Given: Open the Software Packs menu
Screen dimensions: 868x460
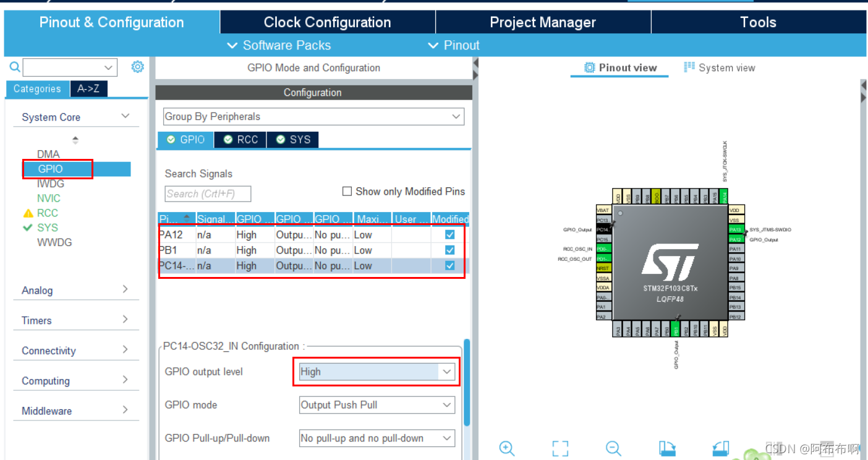Looking at the screenshot, I should (279, 45).
